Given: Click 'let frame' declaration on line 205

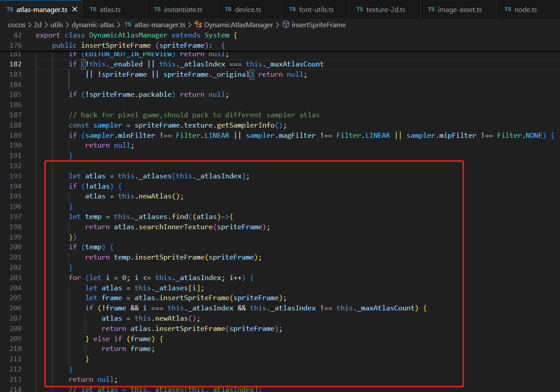Looking at the screenshot, I should coord(103,298).
